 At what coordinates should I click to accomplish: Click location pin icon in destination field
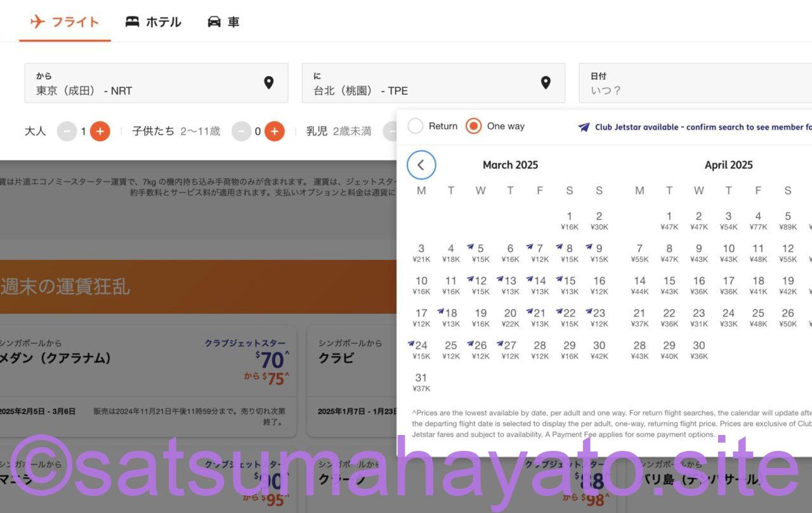coord(546,82)
